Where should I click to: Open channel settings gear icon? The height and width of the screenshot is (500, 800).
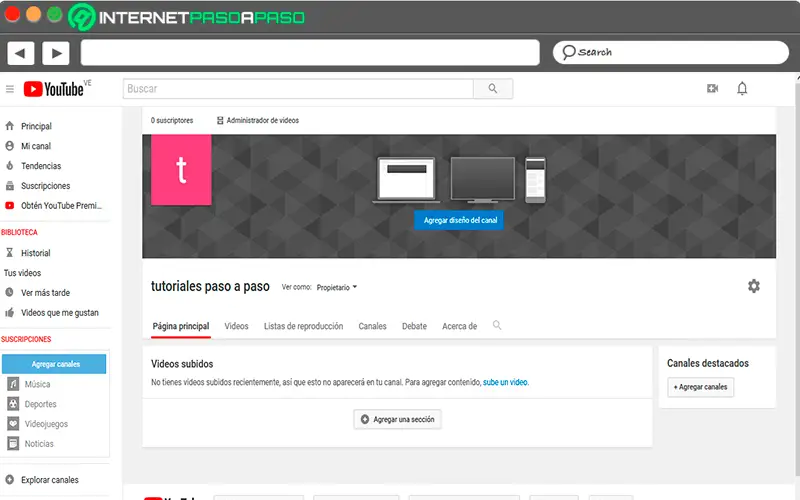[x=754, y=286]
